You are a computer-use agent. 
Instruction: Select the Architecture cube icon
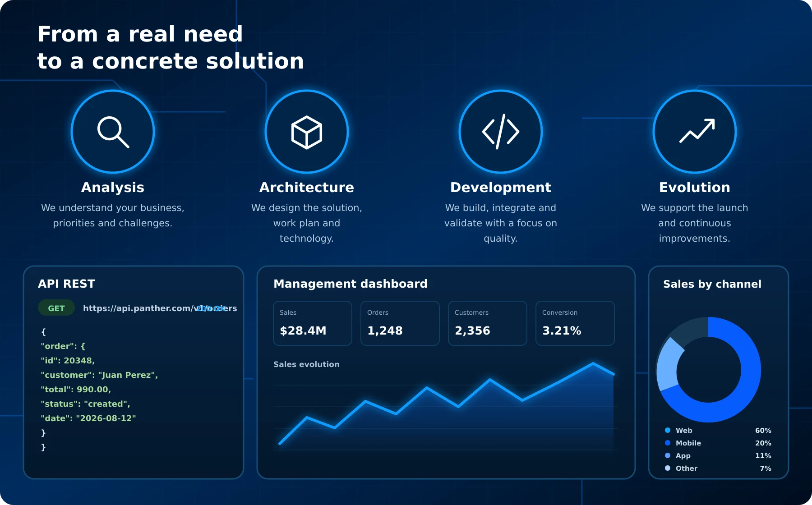[307, 132]
